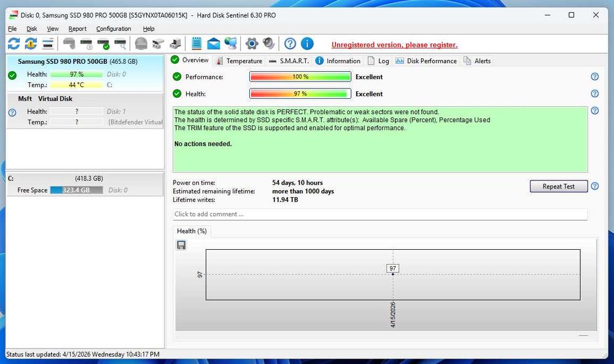This screenshot has width=614, height=364.
Task: Click the '11.94 TB' lifetime writes value
Action: pyautogui.click(x=285, y=199)
